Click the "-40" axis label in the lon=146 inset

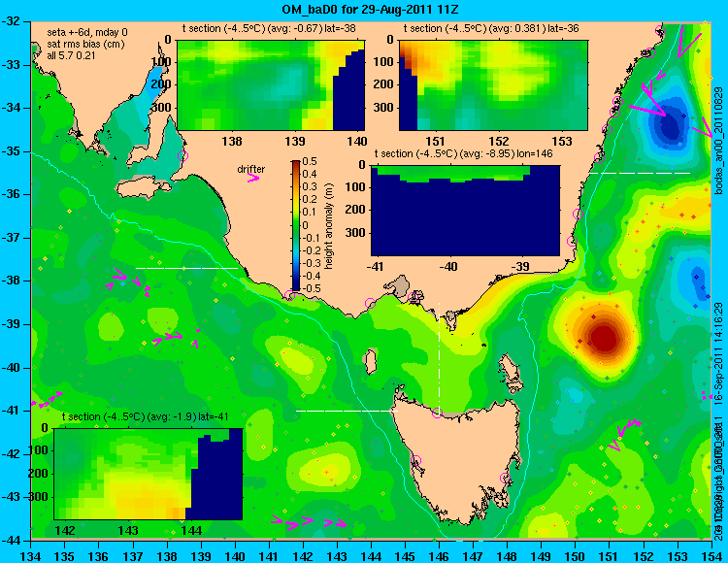[x=449, y=267]
